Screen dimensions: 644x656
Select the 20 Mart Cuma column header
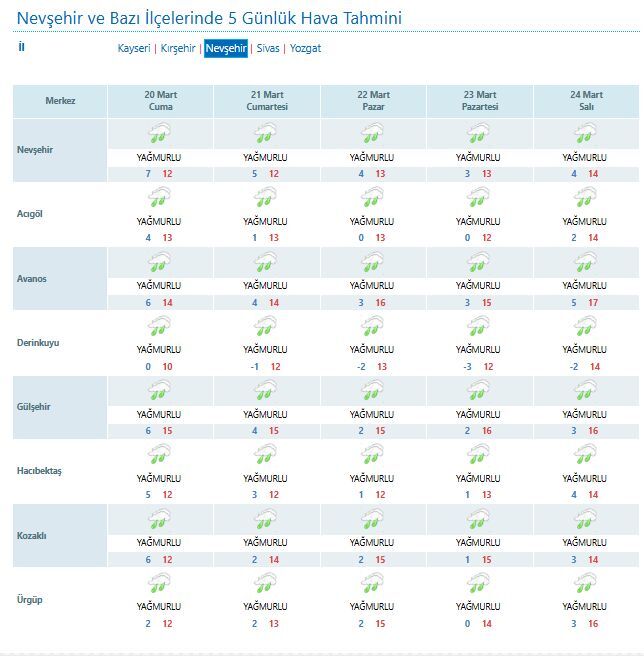(160, 101)
